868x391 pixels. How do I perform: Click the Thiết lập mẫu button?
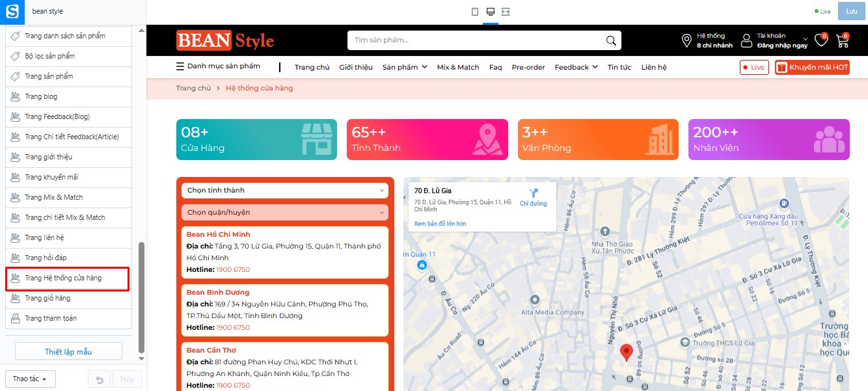(x=68, y=351)
